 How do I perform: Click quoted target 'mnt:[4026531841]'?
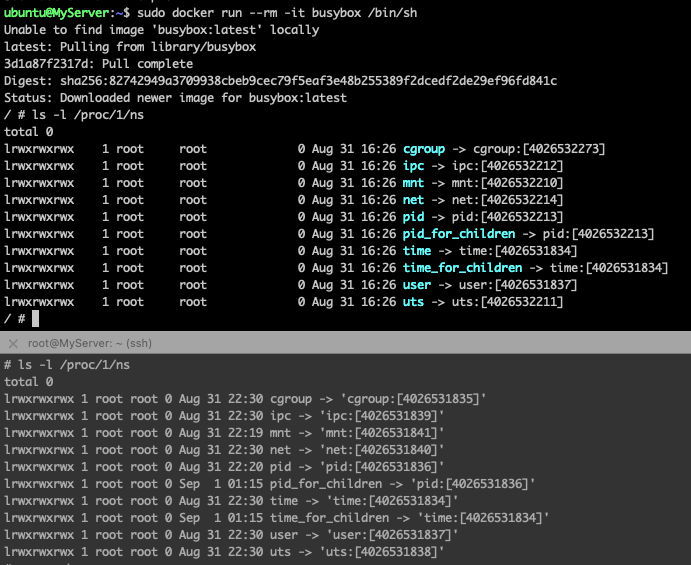click(x=381, y=433)
